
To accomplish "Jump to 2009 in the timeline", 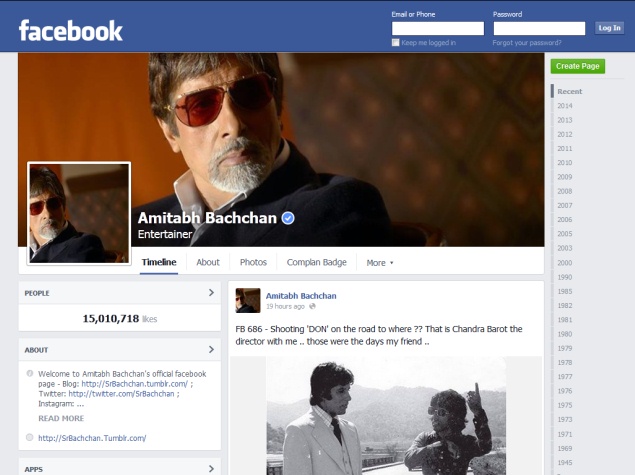I will tap(565, 177).
